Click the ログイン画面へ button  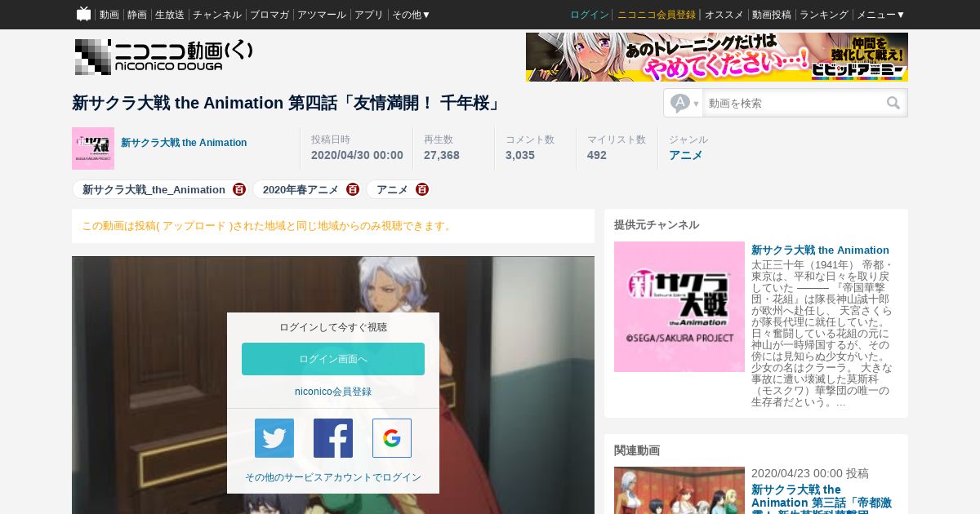click(x=333, y=359)
